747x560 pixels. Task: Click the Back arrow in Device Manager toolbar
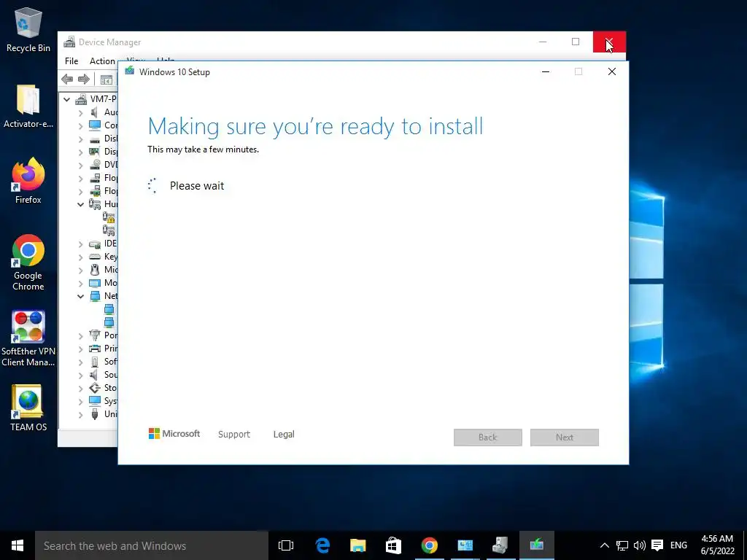[x=67, y=79]
